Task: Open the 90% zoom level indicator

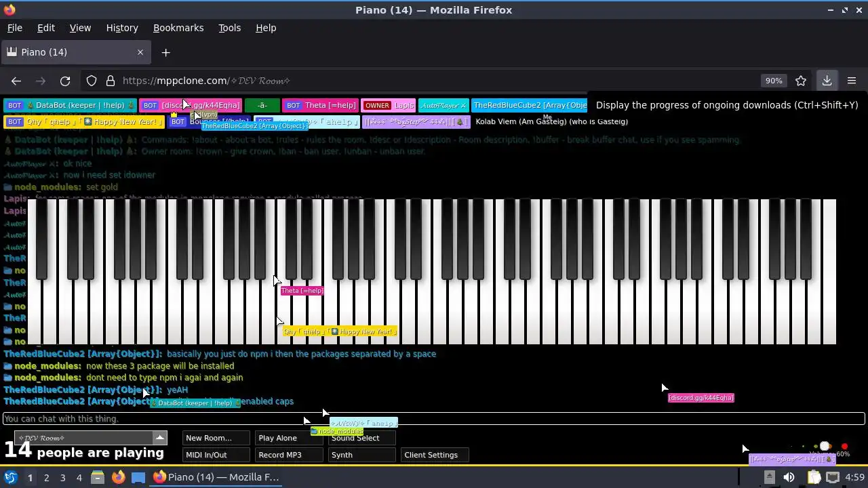Action: [x=774, y=81]
